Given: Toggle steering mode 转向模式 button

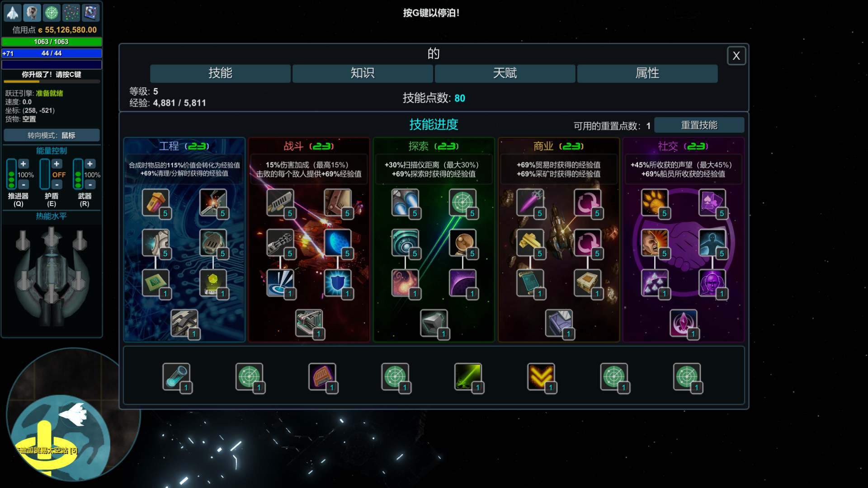Looking at the screenshot, I should (52, 135).
